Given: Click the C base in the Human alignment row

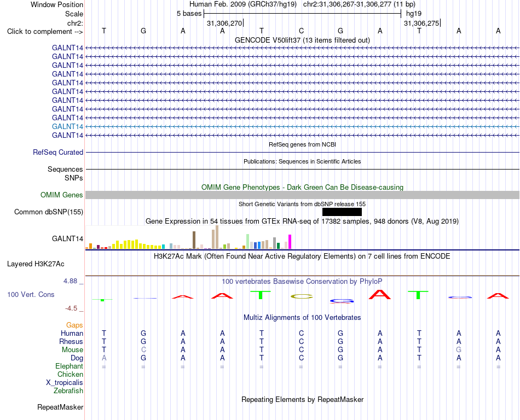Looking at the screenshot, I should [301, 333].
